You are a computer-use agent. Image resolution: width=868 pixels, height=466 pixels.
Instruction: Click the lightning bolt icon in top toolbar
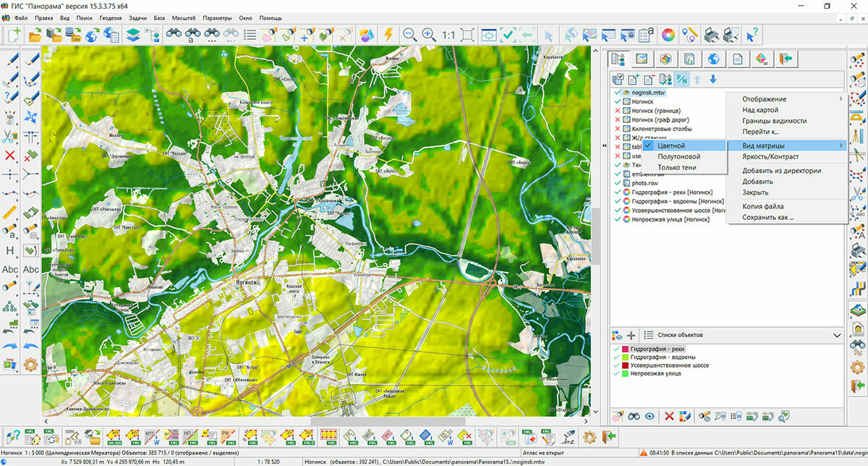[389, 34]
